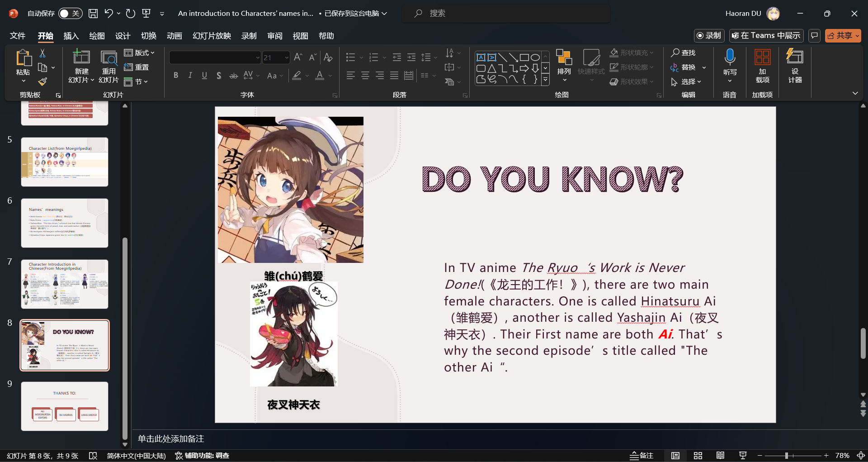Justify paragraph text icon
This screenshot has width=868, height=462.
click(394, 76)
